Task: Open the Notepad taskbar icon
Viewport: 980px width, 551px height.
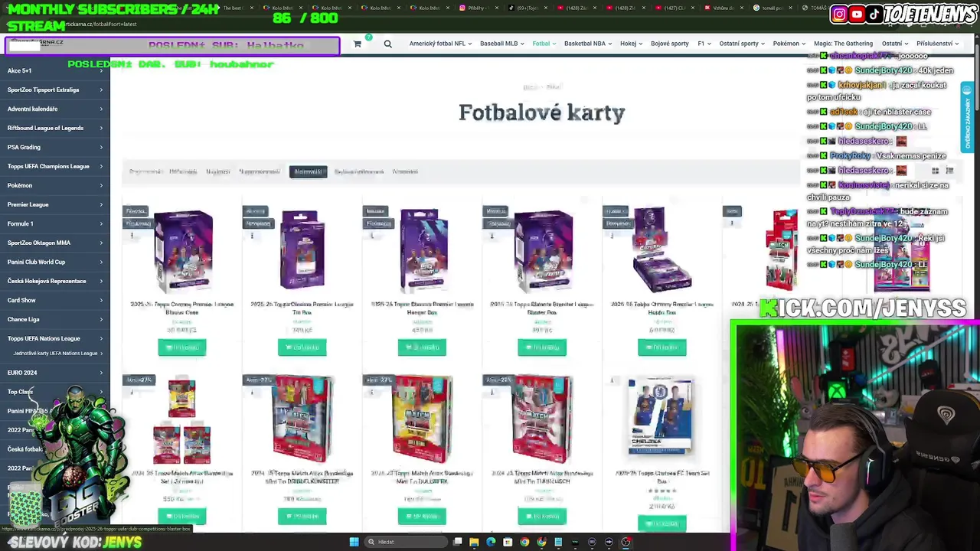Action: 558,542
